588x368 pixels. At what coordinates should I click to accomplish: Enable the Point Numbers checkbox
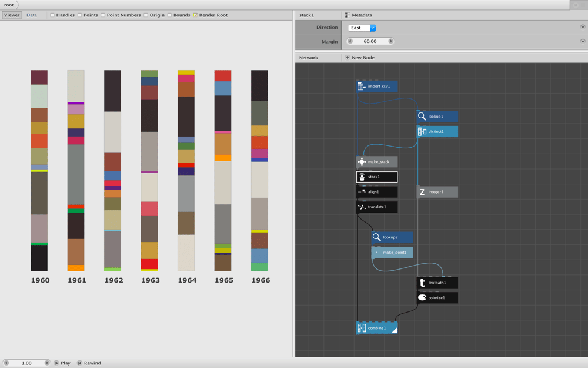103,15
